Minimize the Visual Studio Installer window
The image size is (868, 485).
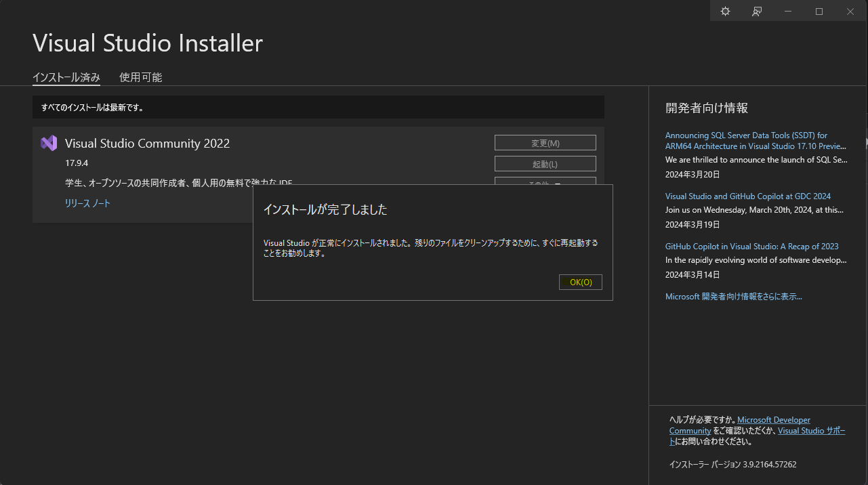[788, 11]
